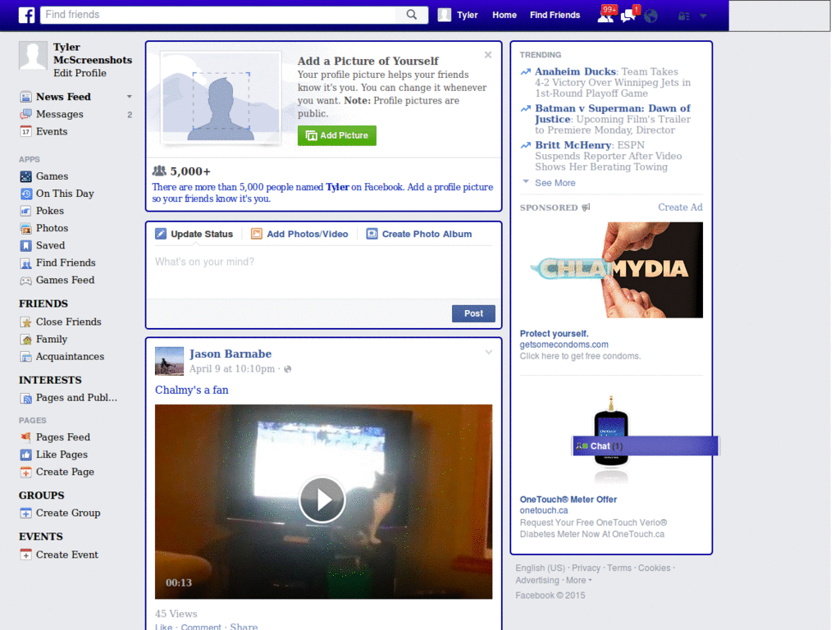The image size is (840, 630).
Task: Click the Privacy footer link
Action: (586, 568)
